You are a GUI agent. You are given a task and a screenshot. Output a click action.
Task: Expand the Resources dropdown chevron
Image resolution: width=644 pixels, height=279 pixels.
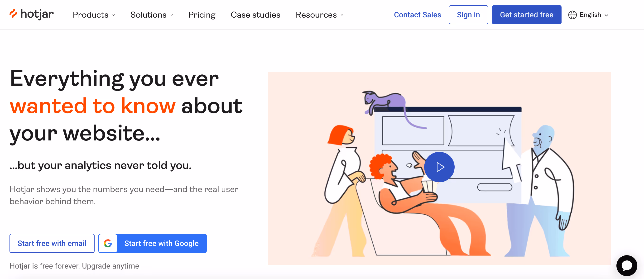pos(342,15)
